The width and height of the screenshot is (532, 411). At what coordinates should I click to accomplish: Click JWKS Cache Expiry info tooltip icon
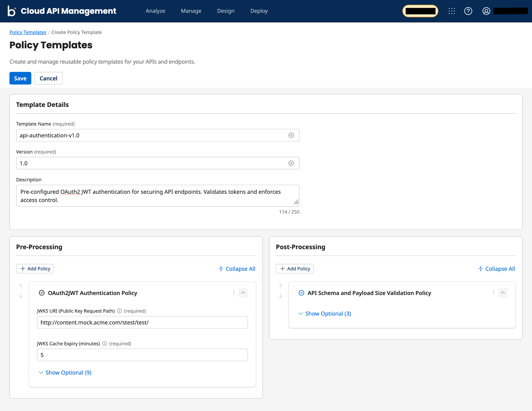pos(105,344)
